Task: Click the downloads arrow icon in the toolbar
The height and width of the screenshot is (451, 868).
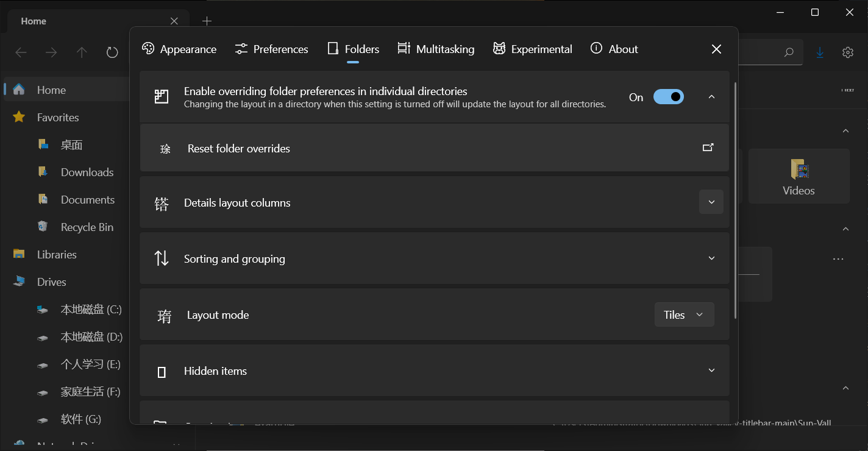Action: pyautogui.click(x=819, y=52)
